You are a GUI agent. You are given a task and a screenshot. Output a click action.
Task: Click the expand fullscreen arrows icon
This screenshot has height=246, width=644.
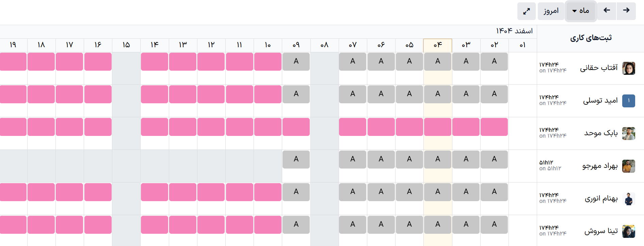click(x=526, y=11)
